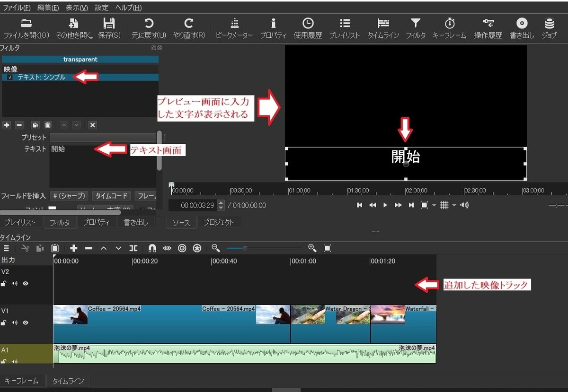Paste filters icon in filter panel

tap(47, 125)
